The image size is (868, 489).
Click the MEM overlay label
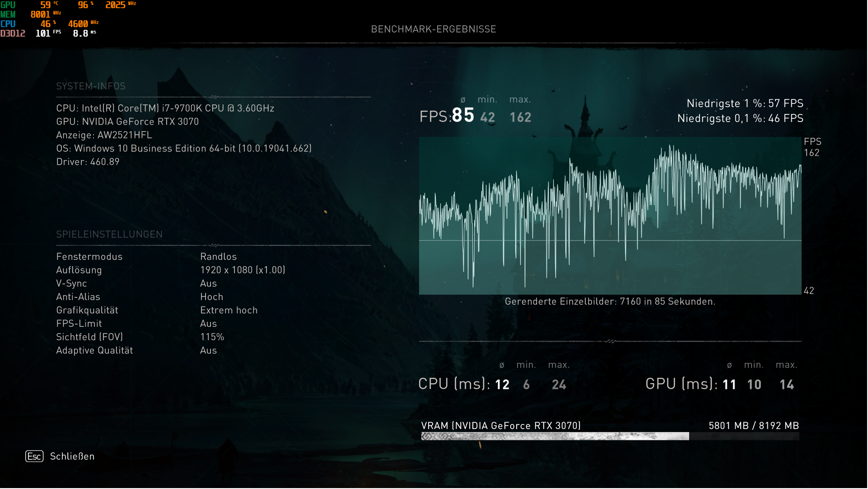pos(8,14)
